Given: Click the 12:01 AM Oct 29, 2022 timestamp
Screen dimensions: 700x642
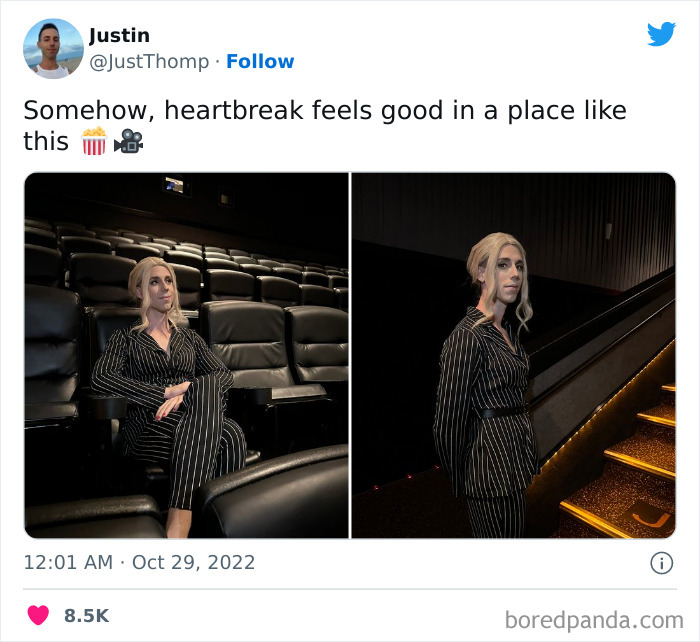Looking at the screenshot, I should click(139, 562).
